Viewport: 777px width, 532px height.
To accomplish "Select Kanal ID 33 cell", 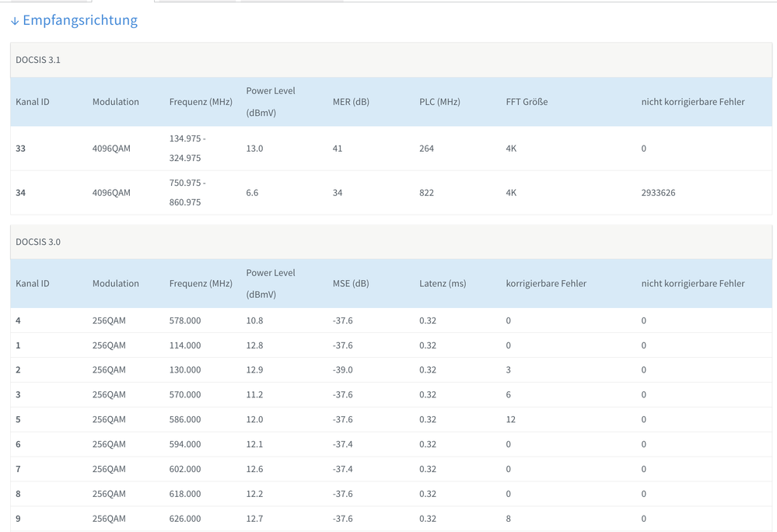I will coord(20,149).
